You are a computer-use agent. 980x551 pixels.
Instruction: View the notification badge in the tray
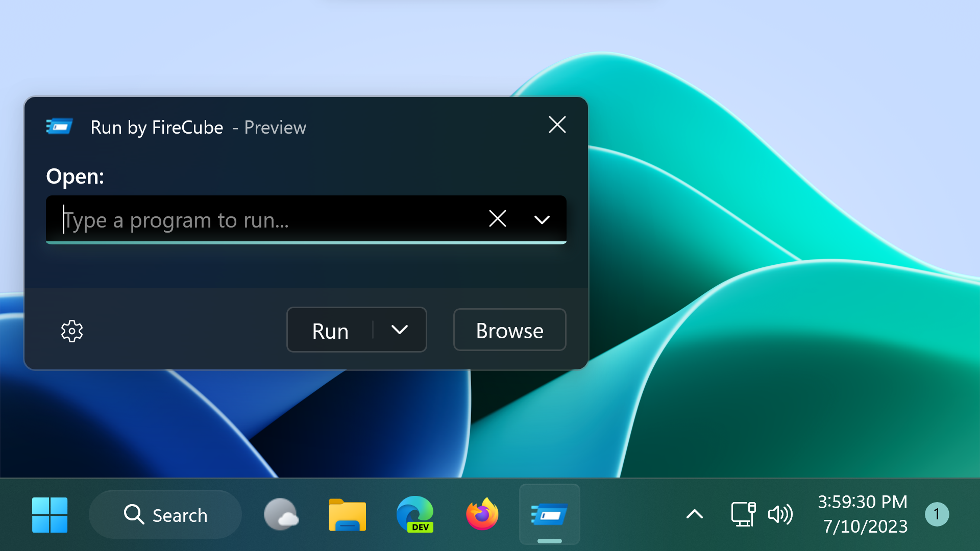click(938, 514)
